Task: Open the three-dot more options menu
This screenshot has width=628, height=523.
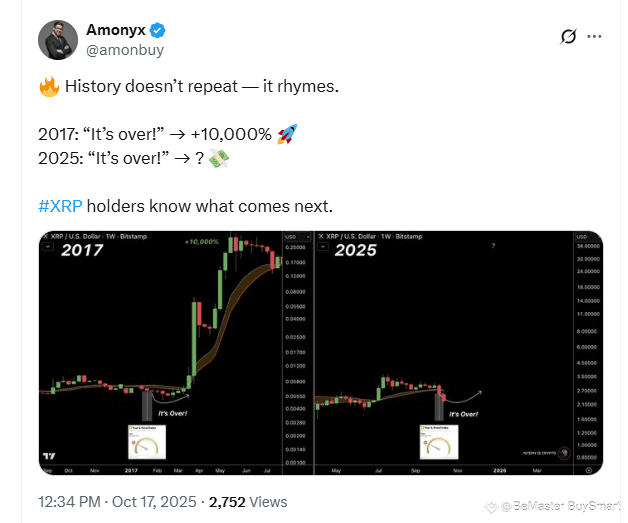Action: tap(594, 36)
